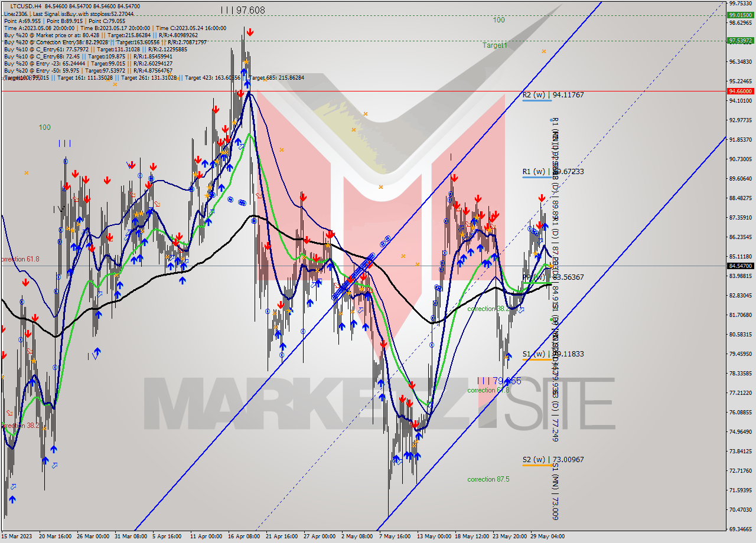Screen dimensions: 756x543
Task: Click the 'R1 (w) | 89.67233' pivot label
Action: pyautogui.click(x=553, y=172)
